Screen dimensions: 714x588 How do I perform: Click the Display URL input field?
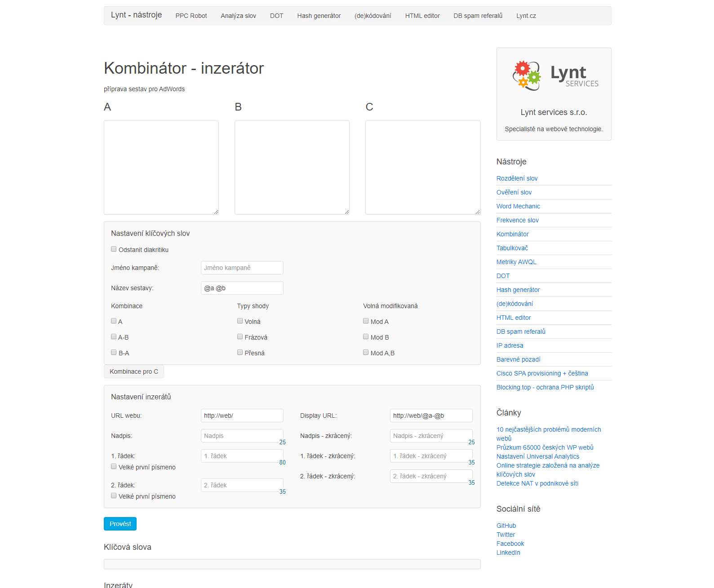(x=431, y=416)
